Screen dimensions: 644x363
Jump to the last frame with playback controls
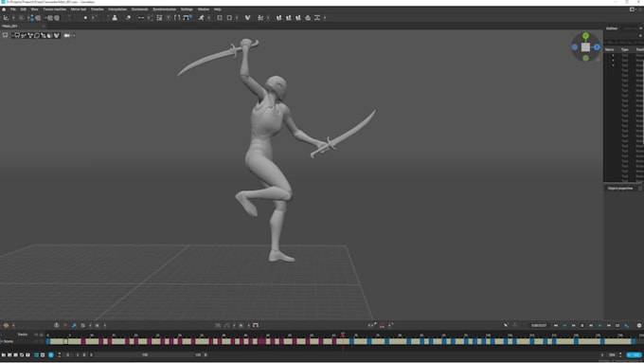tap(609, 325)
